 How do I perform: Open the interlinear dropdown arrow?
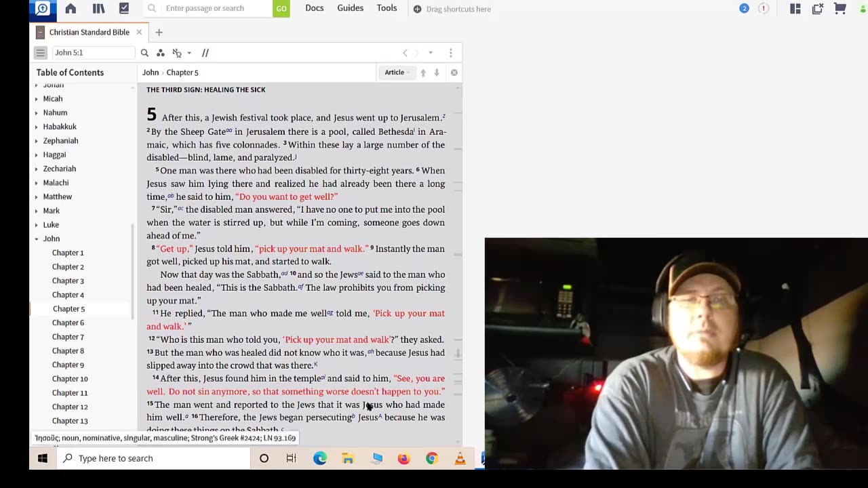pos(189,53)
